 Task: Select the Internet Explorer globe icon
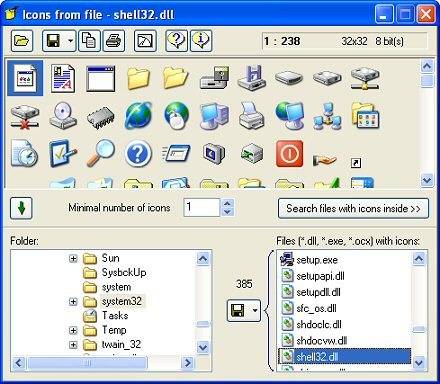click(x=138, y=116)
